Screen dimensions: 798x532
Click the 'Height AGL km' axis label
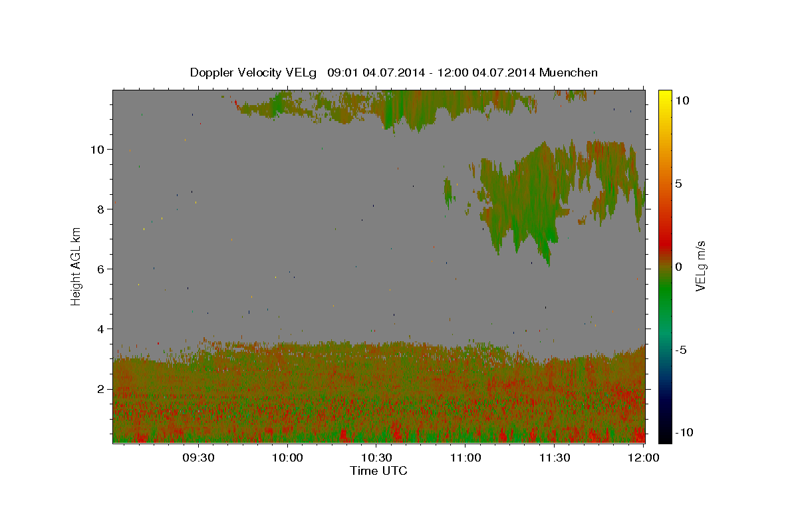[x=76, y=266]
